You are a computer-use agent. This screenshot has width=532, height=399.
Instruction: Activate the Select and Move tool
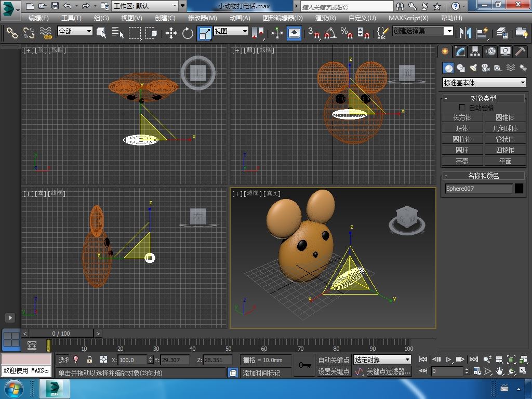(171, 33)
